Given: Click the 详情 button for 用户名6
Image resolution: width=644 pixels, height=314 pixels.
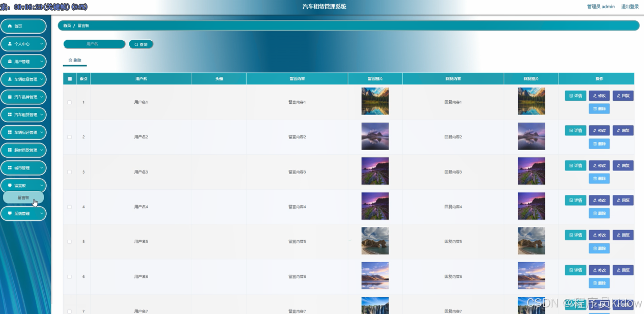Looking at the screenshot, I should coord(575,270).
